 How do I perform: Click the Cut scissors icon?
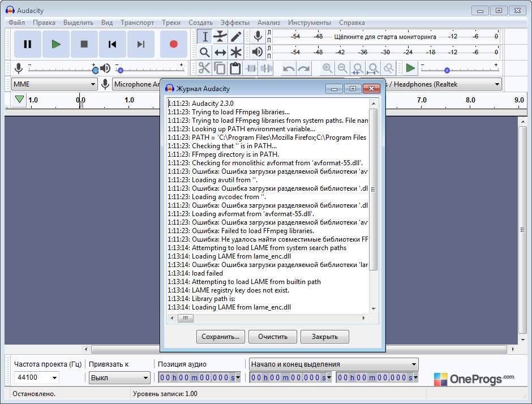click(204, 68)
